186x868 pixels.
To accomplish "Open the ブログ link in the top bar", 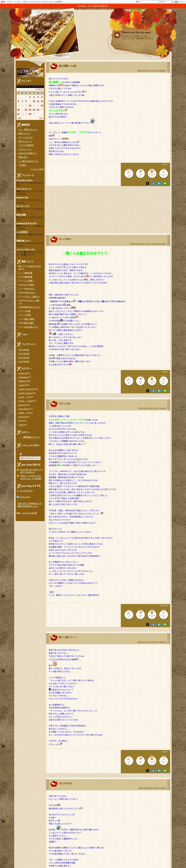I will pos(9,2).
